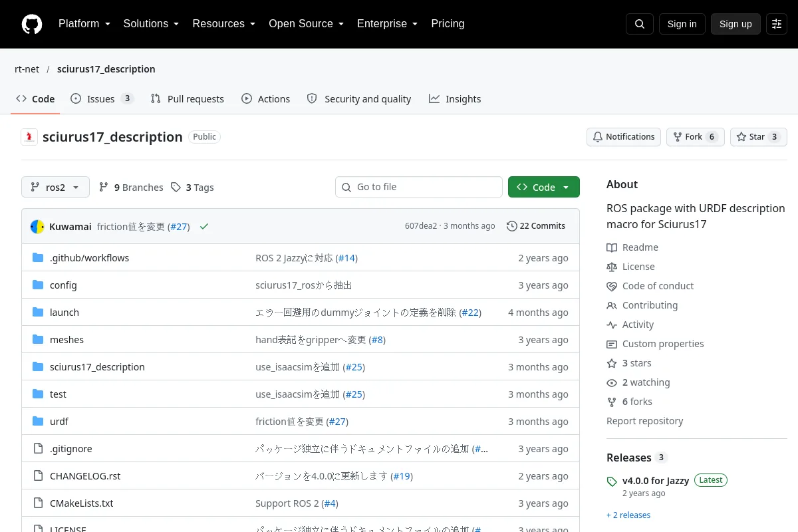The width and height of the screenshot is (798, 532).
Task: Click the scales icon beside License
Action: 612,267
